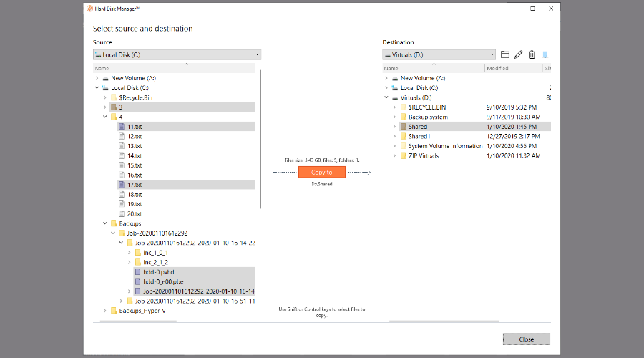Select System Volume Information folder
644x358 pixels.
tap(445, 146)
